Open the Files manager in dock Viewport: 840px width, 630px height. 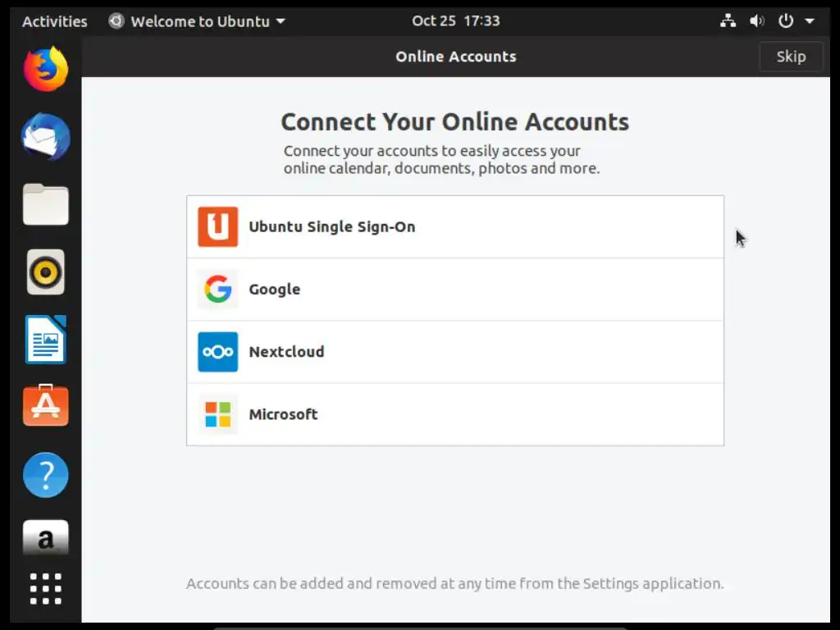[45, 204]
